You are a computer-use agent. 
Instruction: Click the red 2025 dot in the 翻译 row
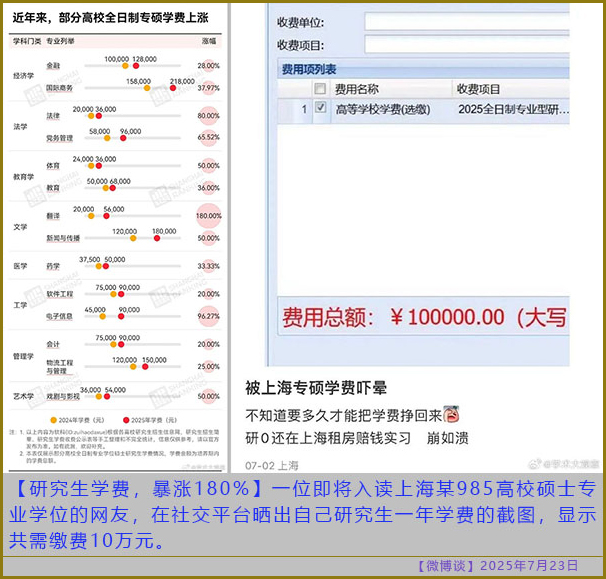[106, 216]
